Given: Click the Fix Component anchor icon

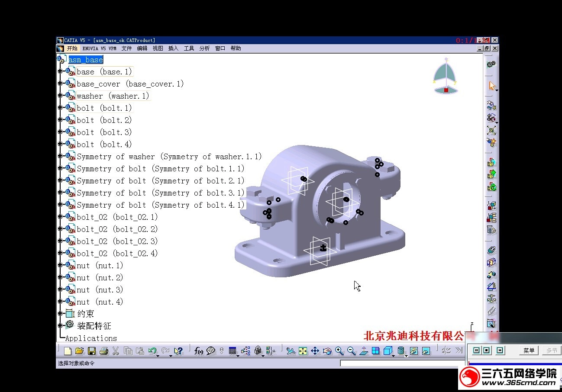Looking at the screenshot, I should [491, 299].
